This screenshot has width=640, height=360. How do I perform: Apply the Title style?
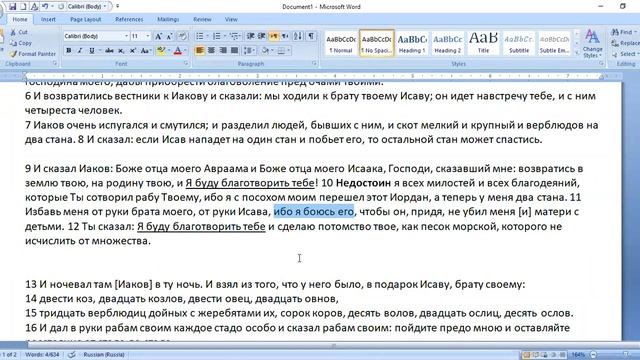click(483, 43)
